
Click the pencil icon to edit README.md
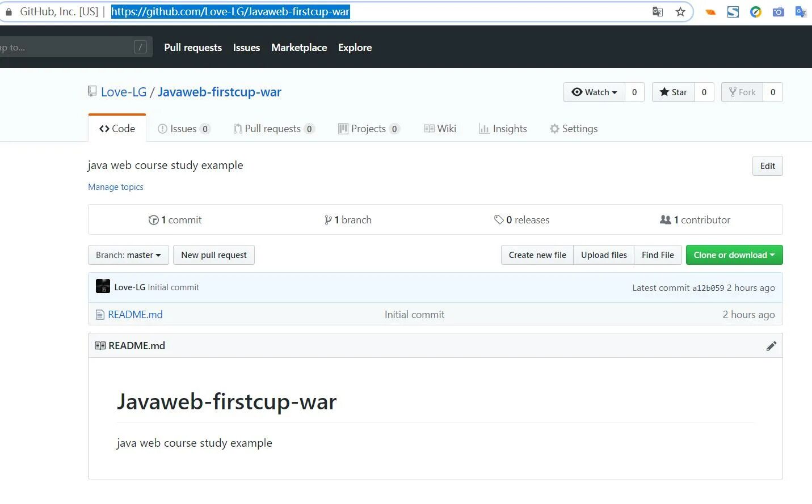771,345
